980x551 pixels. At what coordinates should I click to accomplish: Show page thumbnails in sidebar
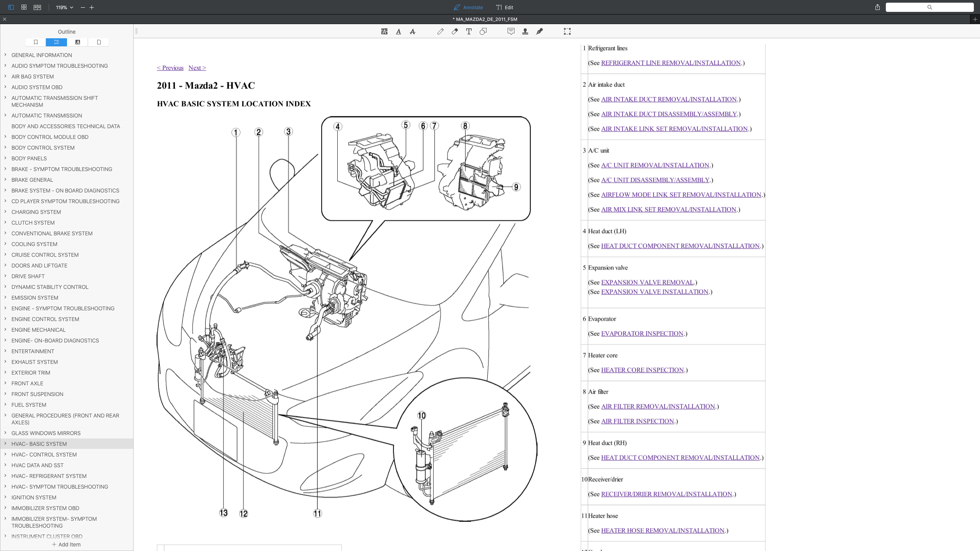point(99,42)
